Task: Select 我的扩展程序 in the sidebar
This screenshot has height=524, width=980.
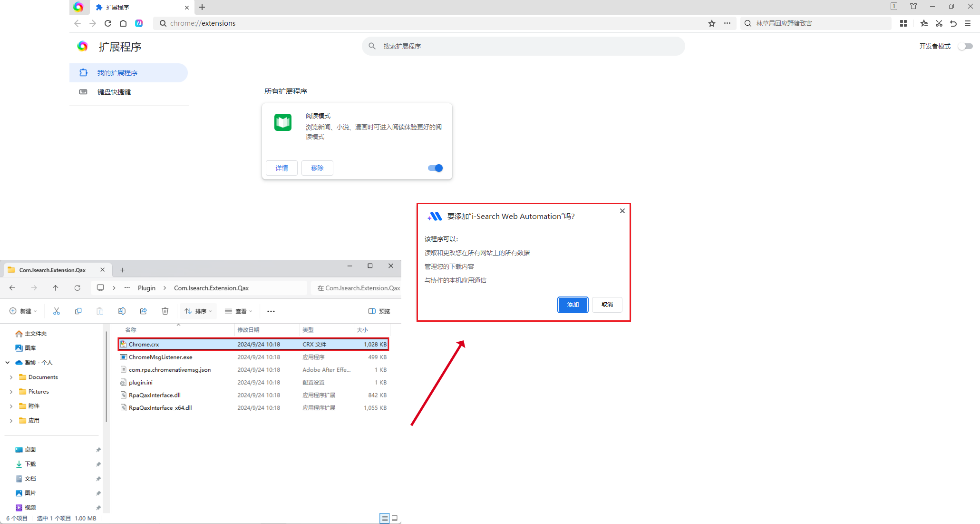Action: click(117, 73)
